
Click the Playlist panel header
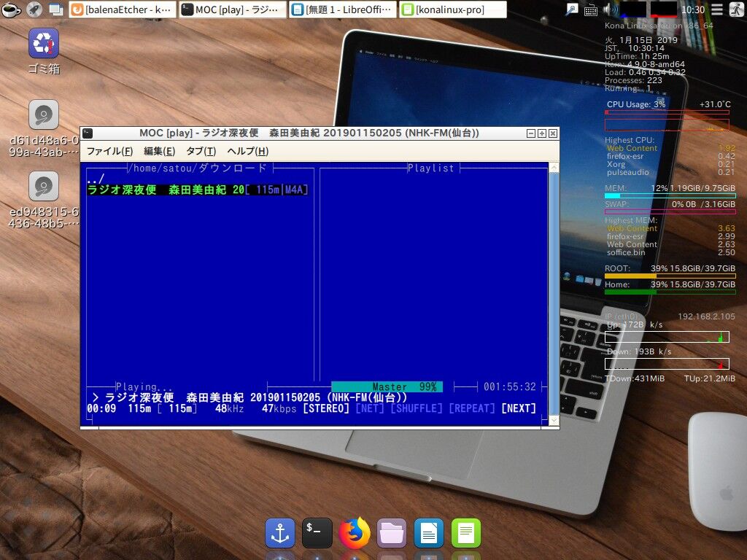pyautogui.click(x=430, y=168)
